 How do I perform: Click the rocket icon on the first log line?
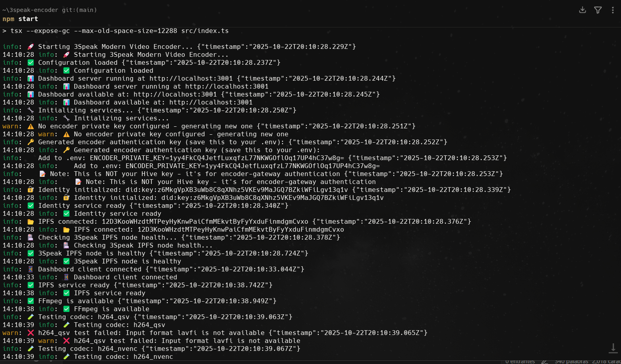click(31, 47)
